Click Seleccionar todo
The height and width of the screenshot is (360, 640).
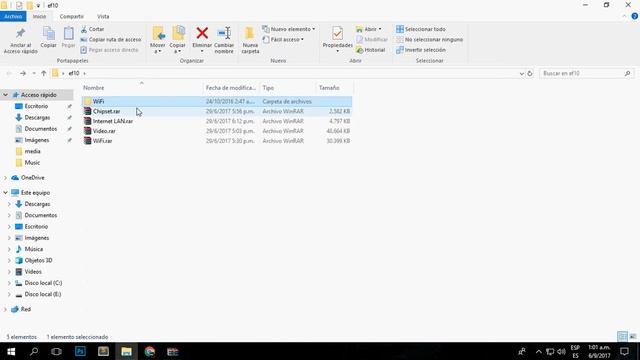click(x=421, y=29)
